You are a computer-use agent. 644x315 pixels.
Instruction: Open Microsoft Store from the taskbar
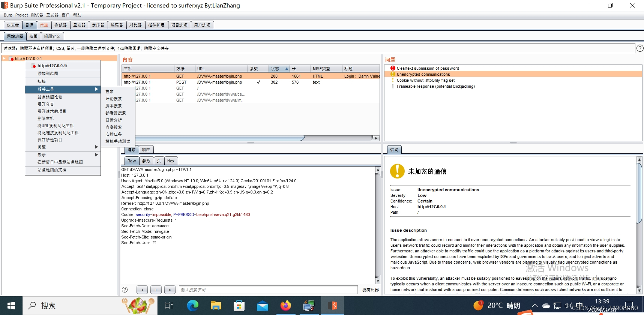239,306
